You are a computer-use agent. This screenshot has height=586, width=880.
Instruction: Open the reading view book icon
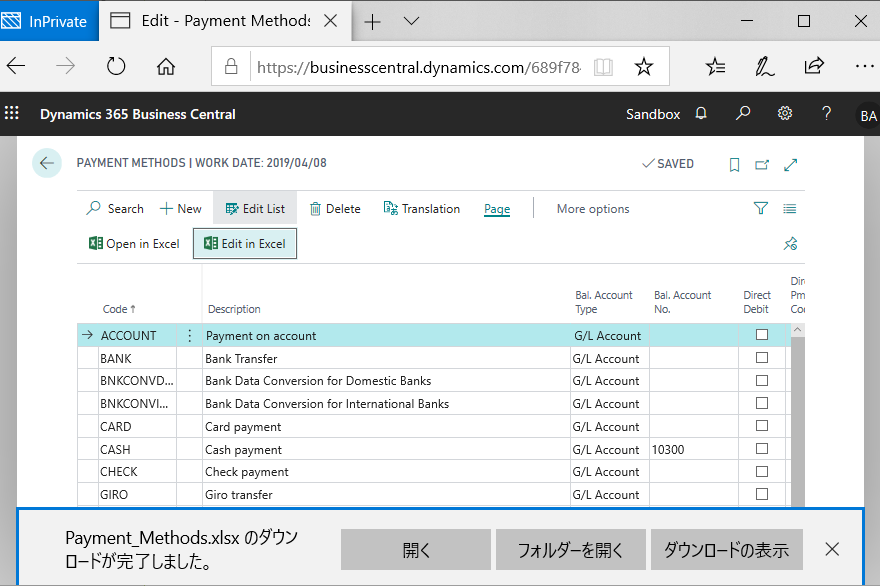click(603, 67)
